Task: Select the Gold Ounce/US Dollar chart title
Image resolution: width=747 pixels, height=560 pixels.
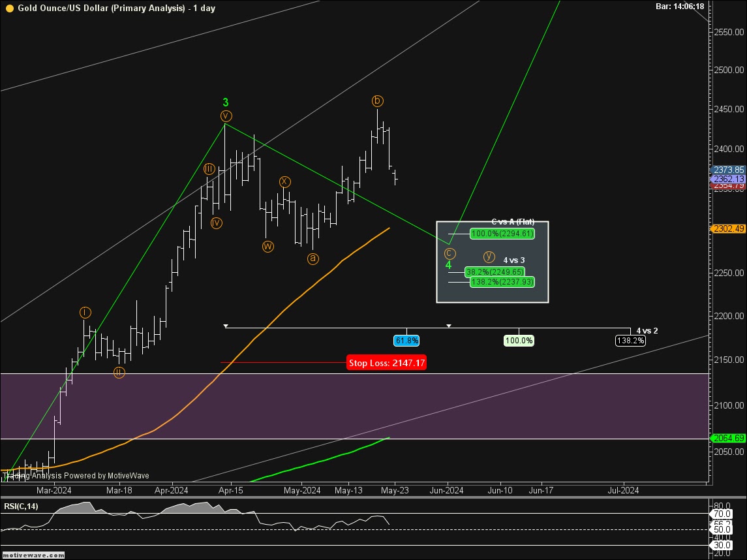Action: [116, 8]
